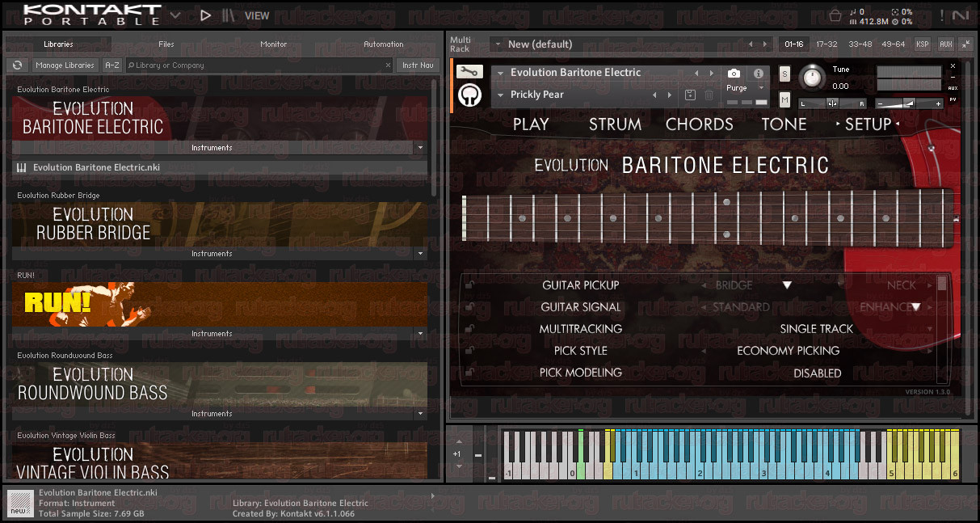Open the Purge dropdown menu
Image resolution: width=980 pixels, height=523 pixels.
click(x=761, y=87)
